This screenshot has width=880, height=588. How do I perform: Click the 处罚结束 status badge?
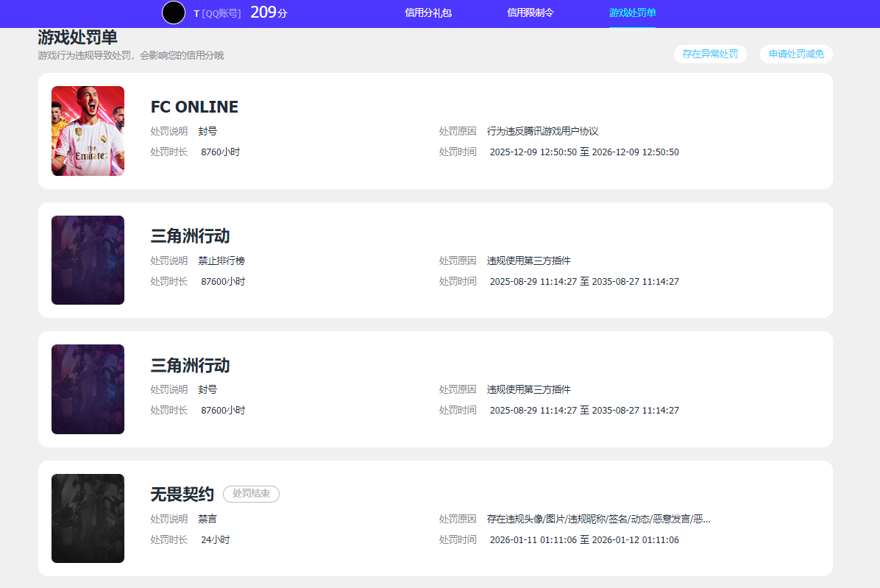[251, 495]
